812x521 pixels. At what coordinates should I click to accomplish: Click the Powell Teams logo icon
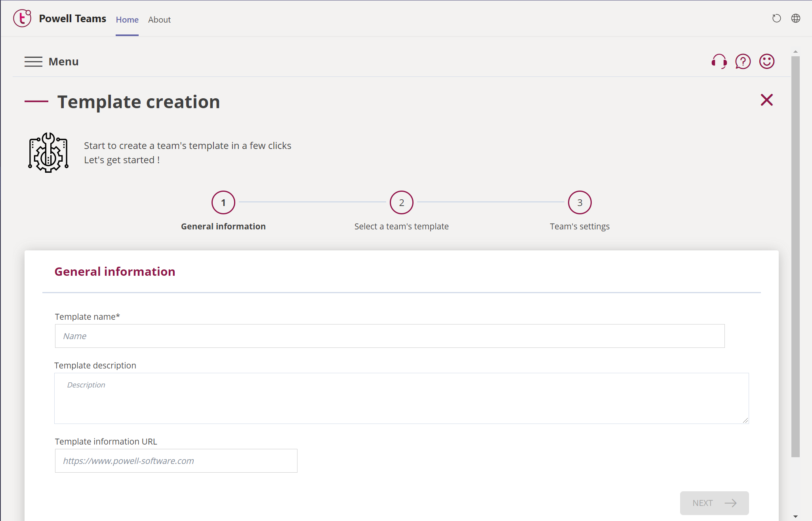click(x=22, y=18)
